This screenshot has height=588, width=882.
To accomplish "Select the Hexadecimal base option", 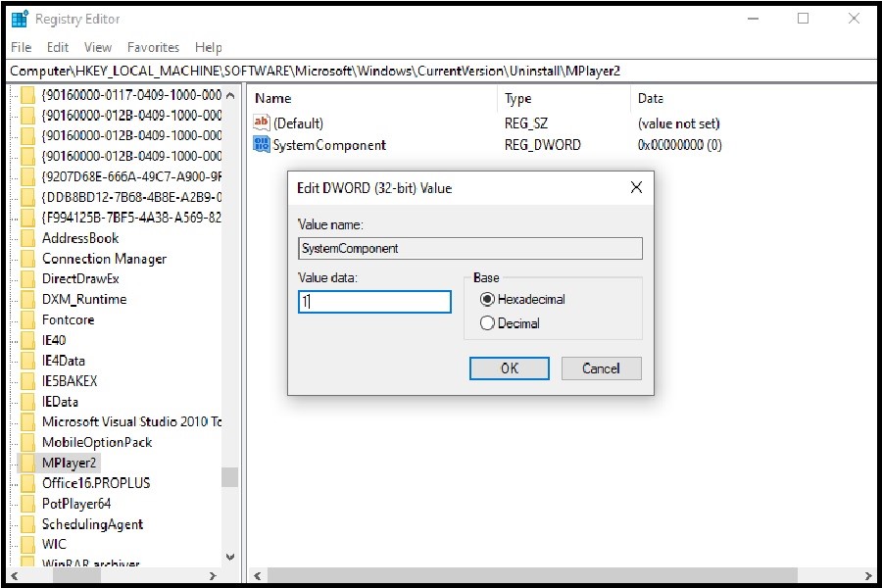I will (x=488, y=300).
